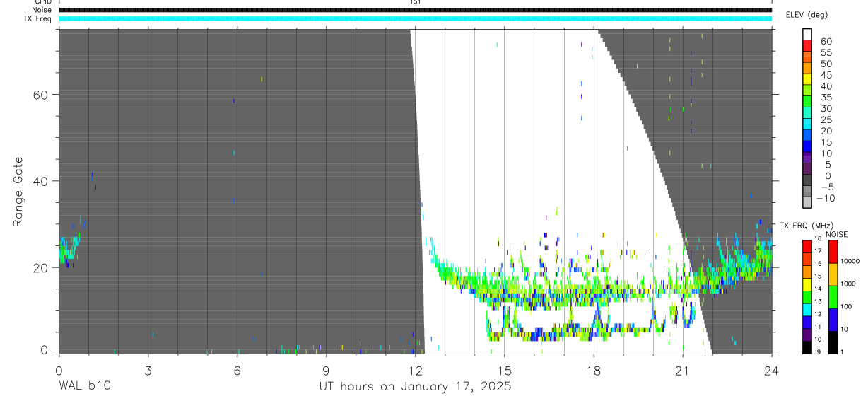Click the 'Range Gate' y-axis title

click(19, 192)
